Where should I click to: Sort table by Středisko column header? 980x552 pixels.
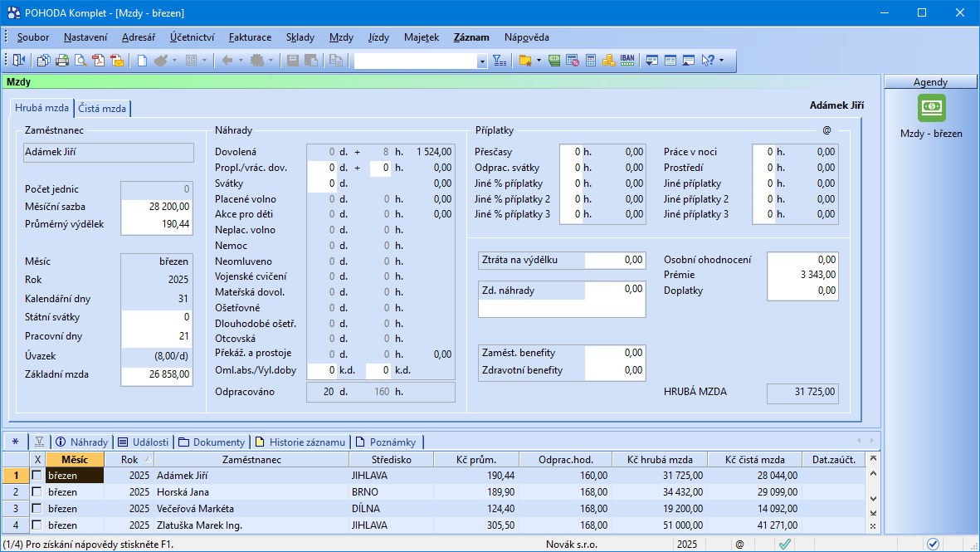point(391,460)
